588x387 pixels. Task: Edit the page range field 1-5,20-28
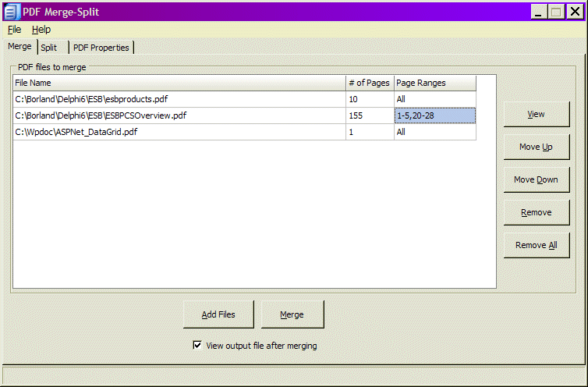435,115
